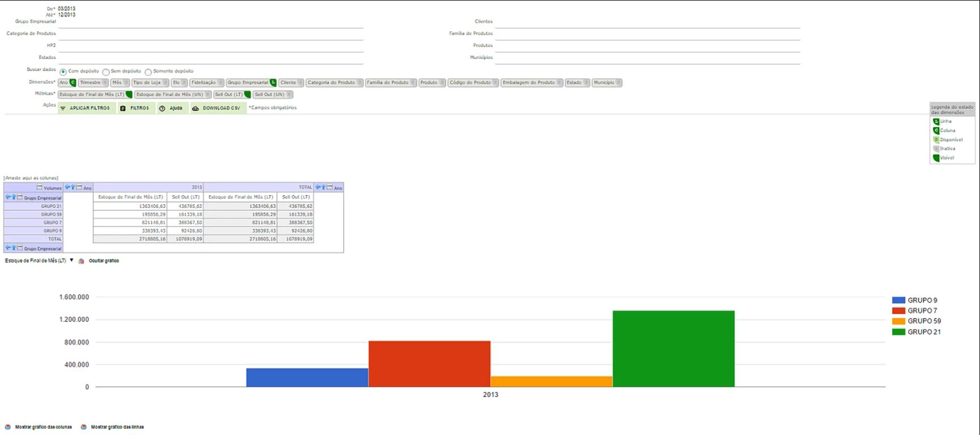This screenshot has width=980, height=435.
Task: Open chart metric dropdown Estoque de Final de Mês (LT)
Action: point(39,261)
